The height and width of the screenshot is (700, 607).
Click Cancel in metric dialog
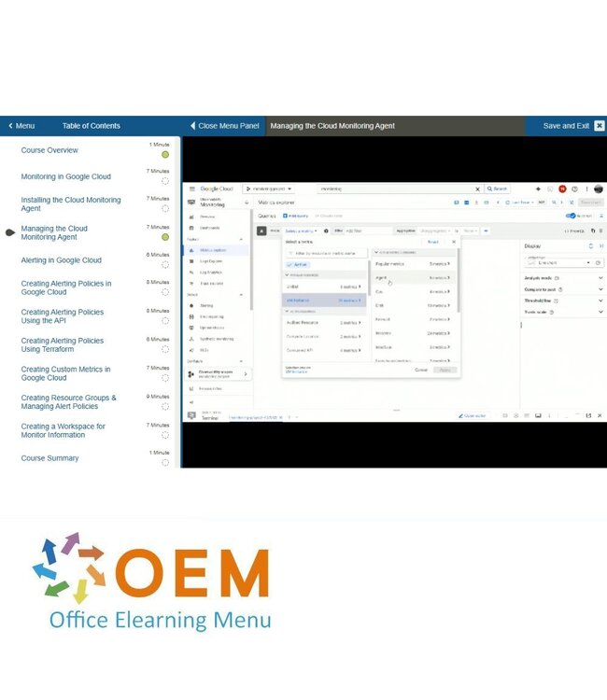[x=421, y=371]
